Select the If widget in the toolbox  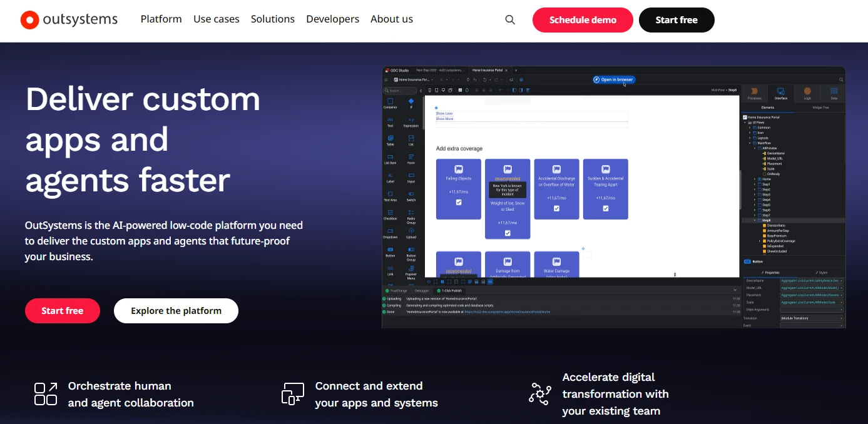[411, 103]
